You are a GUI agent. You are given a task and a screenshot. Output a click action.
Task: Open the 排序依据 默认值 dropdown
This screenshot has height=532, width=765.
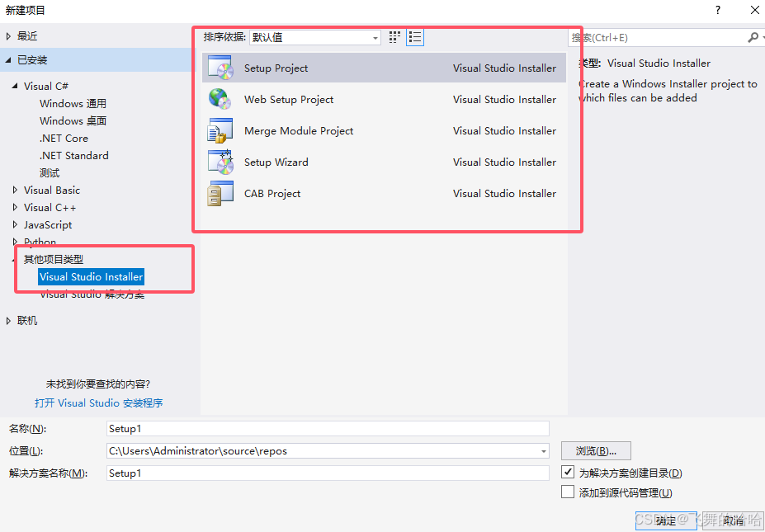[374, 37]
